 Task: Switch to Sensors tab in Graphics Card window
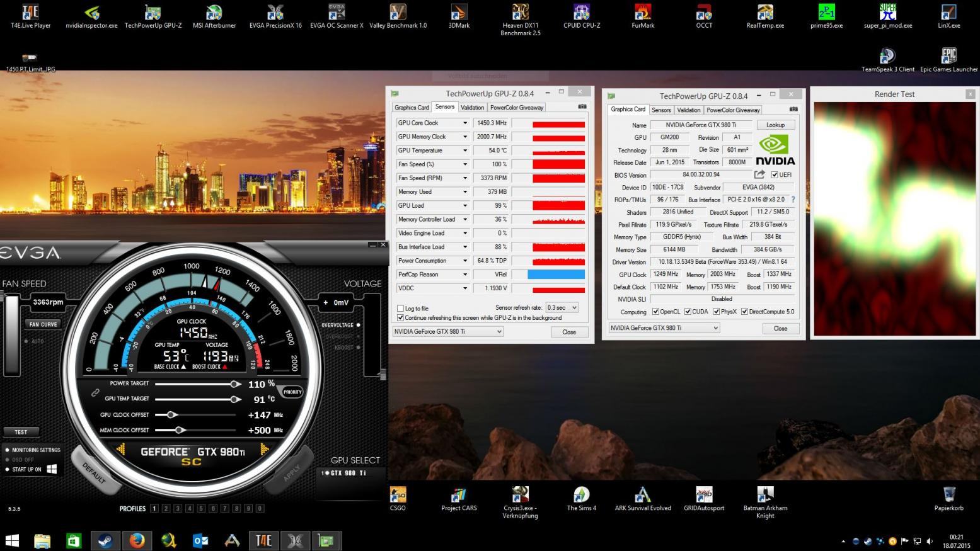(x=661, y=110)
